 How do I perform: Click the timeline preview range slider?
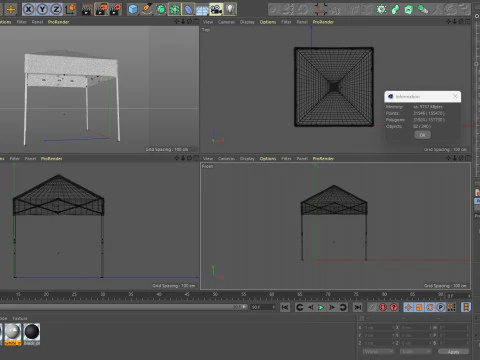(x=123, y=307)
